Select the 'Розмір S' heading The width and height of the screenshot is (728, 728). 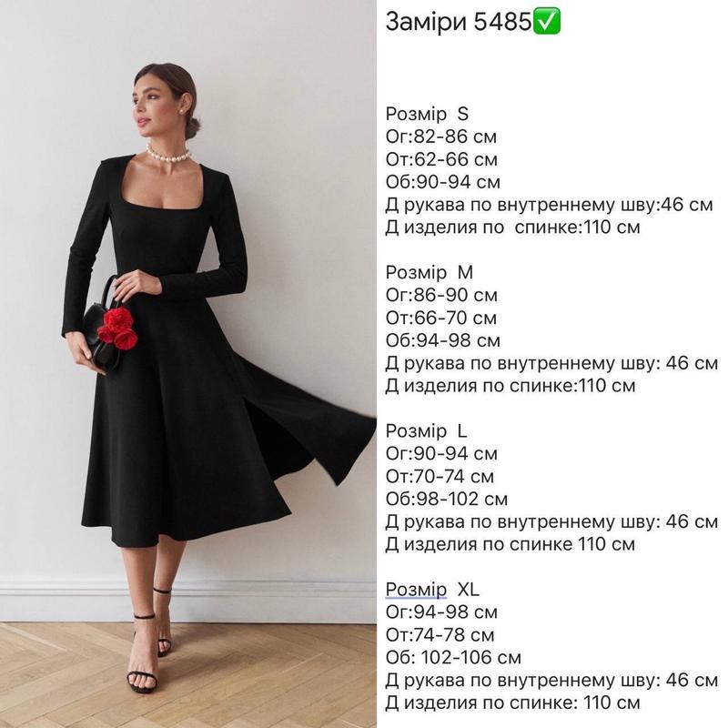click(x=427, y=114)
